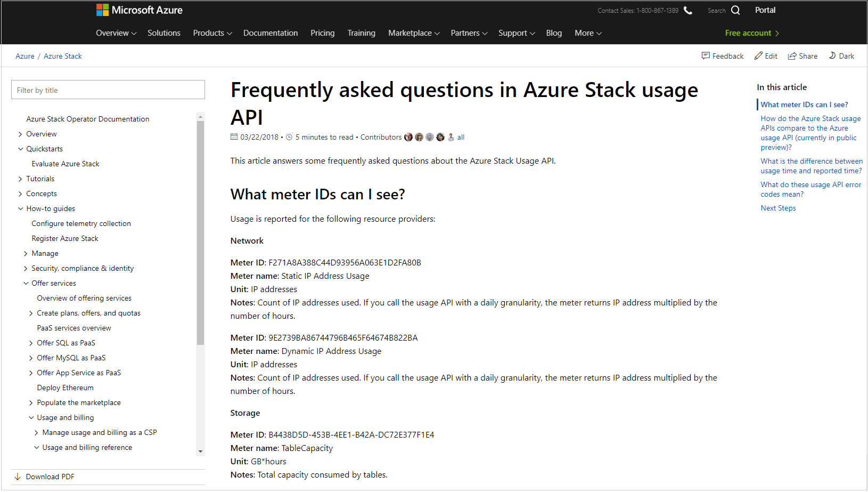Open the Pricing nav item
This screenshot has width=868, height=492.
323,33
